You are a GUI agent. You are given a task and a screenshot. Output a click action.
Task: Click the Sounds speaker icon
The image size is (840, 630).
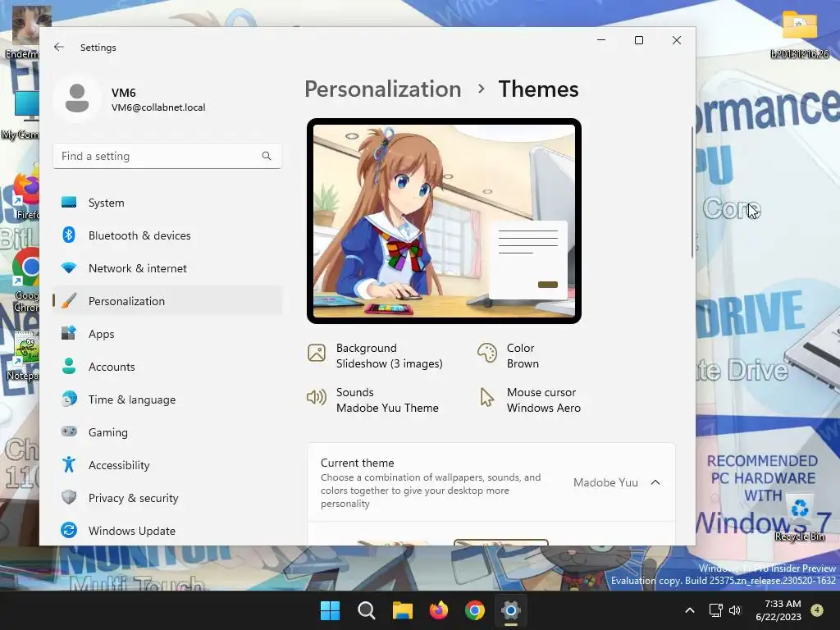(317, 397)
